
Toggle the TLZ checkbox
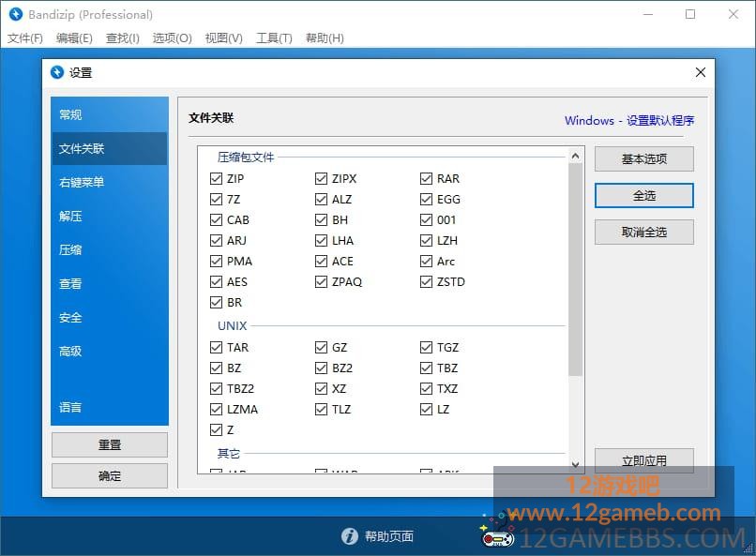[x=321, y=409]
